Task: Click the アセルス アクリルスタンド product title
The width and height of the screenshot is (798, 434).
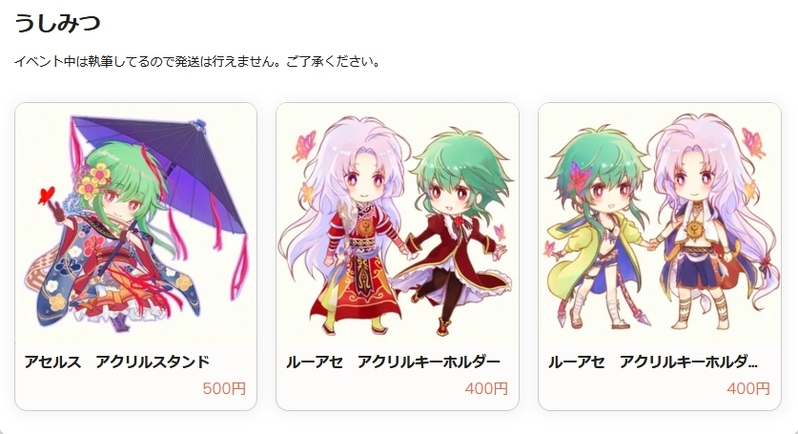Action: coord(117,362)
